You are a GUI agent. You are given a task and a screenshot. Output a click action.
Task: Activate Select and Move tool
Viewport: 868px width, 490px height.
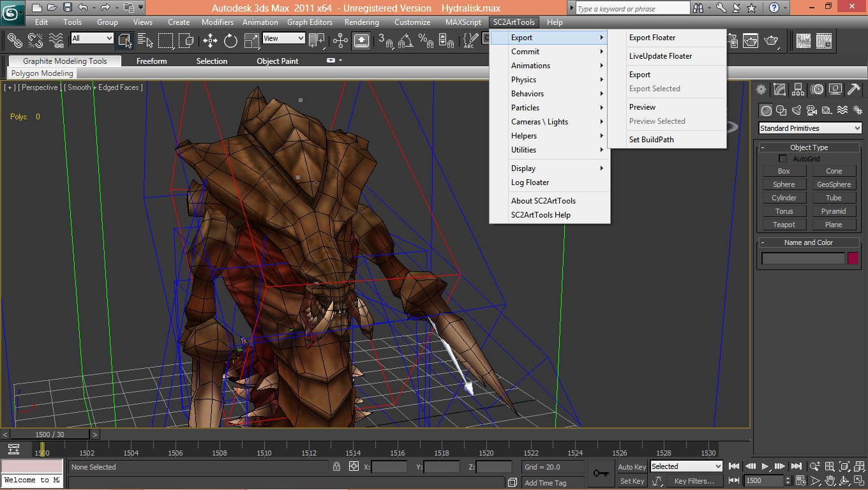coord(210,40)
